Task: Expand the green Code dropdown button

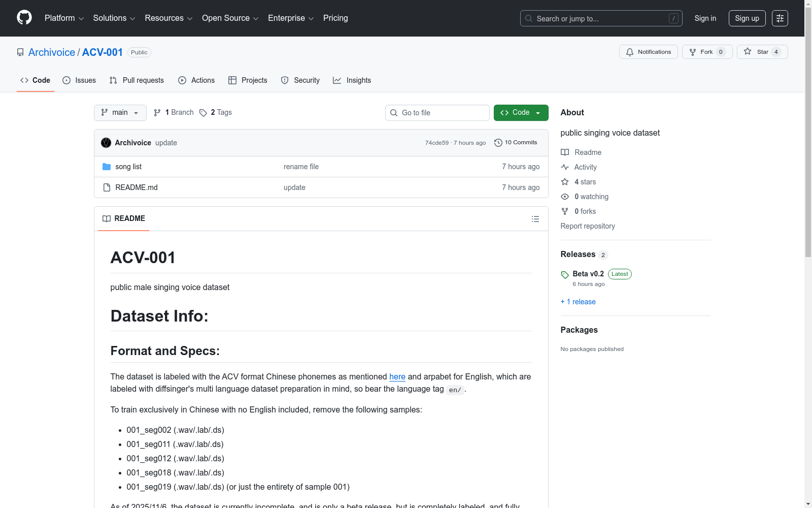Action: pyautogui.click(x=521, y=113)
